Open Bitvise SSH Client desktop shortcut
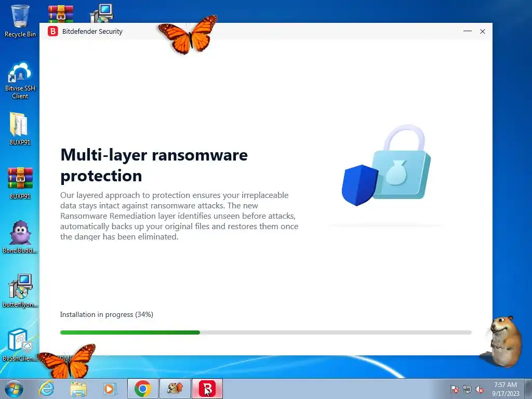Viewport: 532px width, 399px height. point(20,81)
